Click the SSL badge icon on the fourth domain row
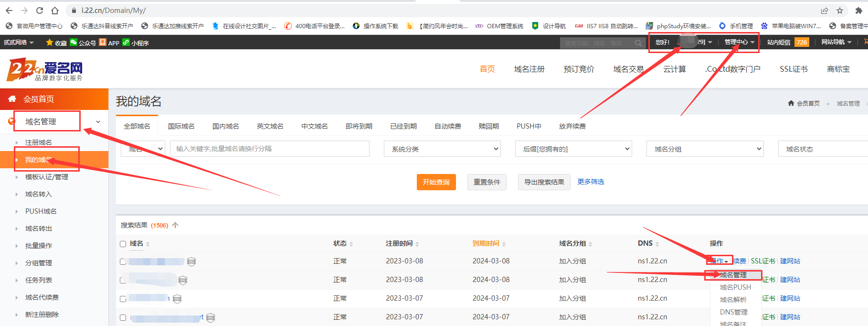 click(x=211, y=318)
